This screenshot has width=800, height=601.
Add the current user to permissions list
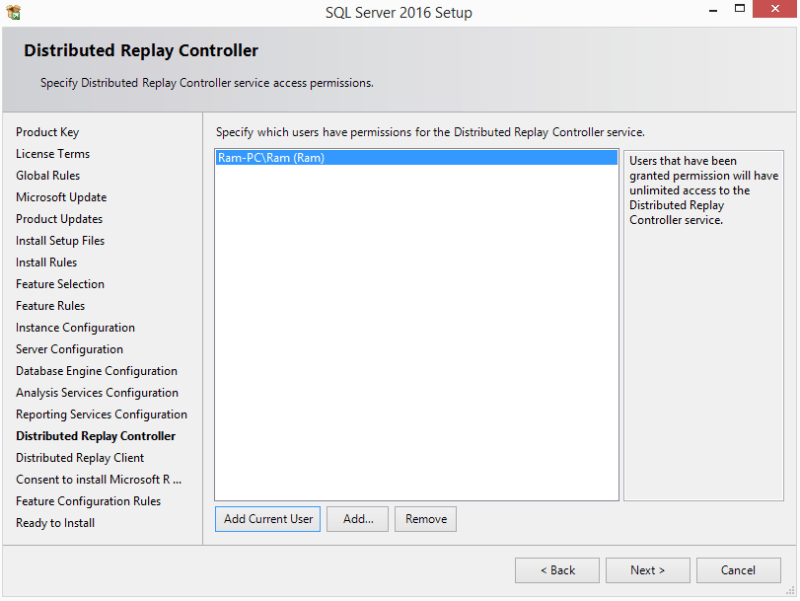[x=268, y=519]
